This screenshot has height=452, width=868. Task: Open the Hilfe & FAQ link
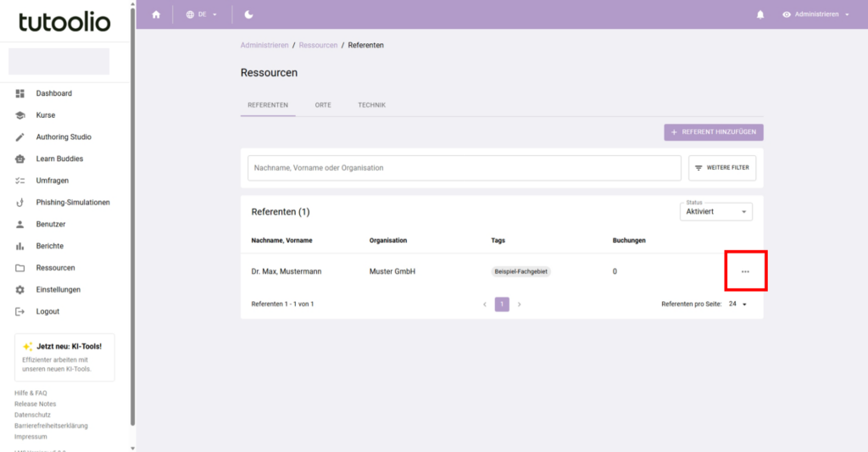pyautogui.click(x=31, y=393)
